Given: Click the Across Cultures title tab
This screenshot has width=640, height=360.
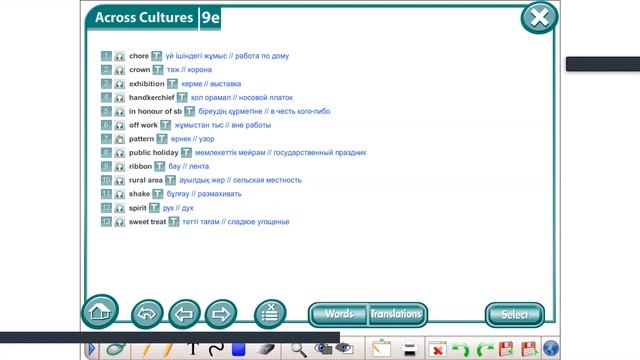Looking at the screenshot, I should click(x=144, y=18).
